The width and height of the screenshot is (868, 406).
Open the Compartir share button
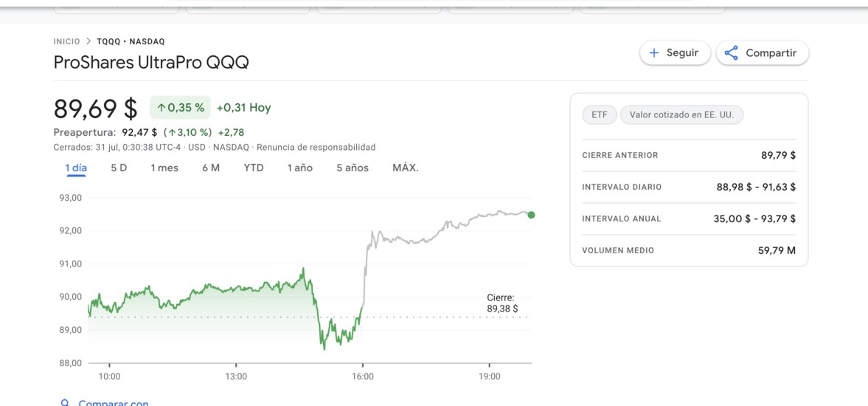pos(763,53)
